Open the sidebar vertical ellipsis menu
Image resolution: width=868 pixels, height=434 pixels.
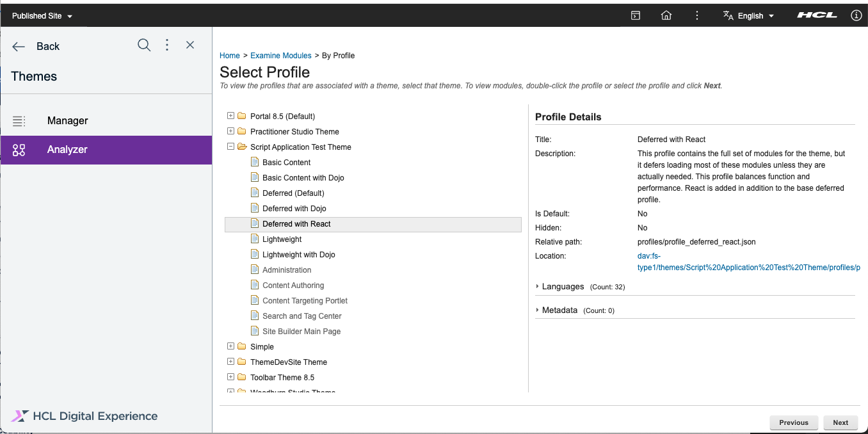coord(167,45)
